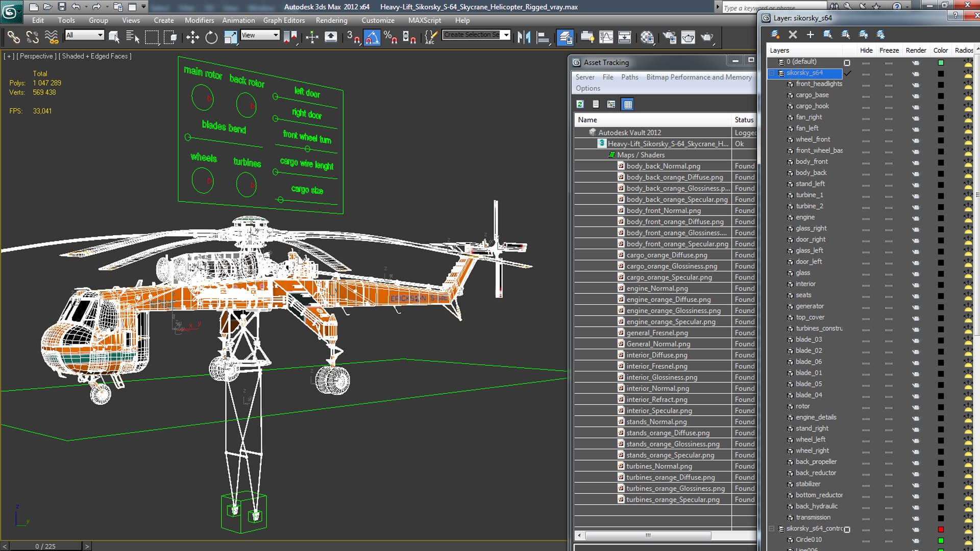Select the Link tool in the main toolbar

(13, 37)
